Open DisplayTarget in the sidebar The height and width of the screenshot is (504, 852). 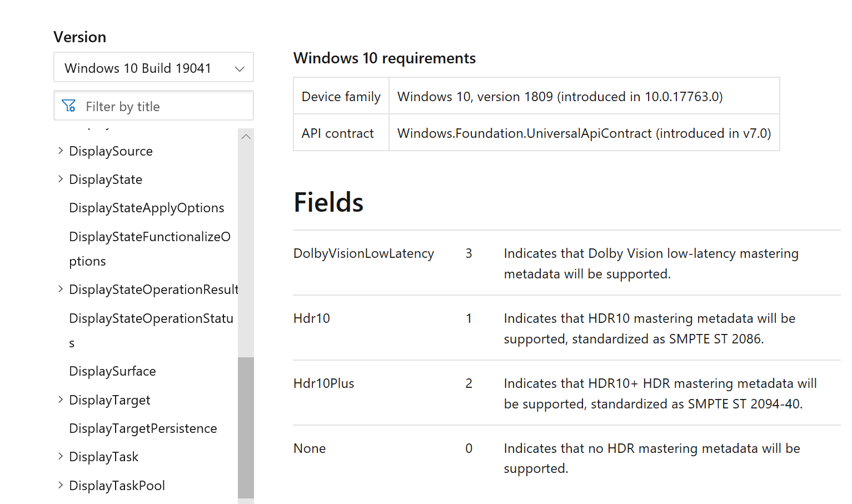(109, 400)
